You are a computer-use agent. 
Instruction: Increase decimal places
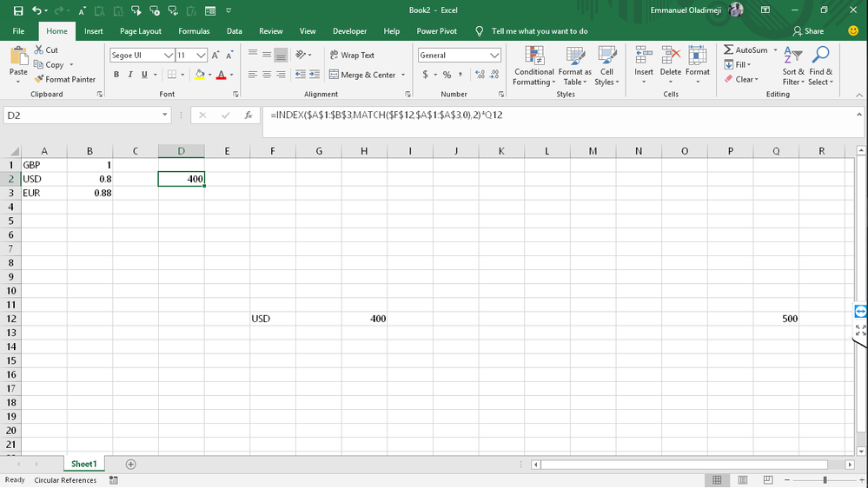click(x=480, y=74)
